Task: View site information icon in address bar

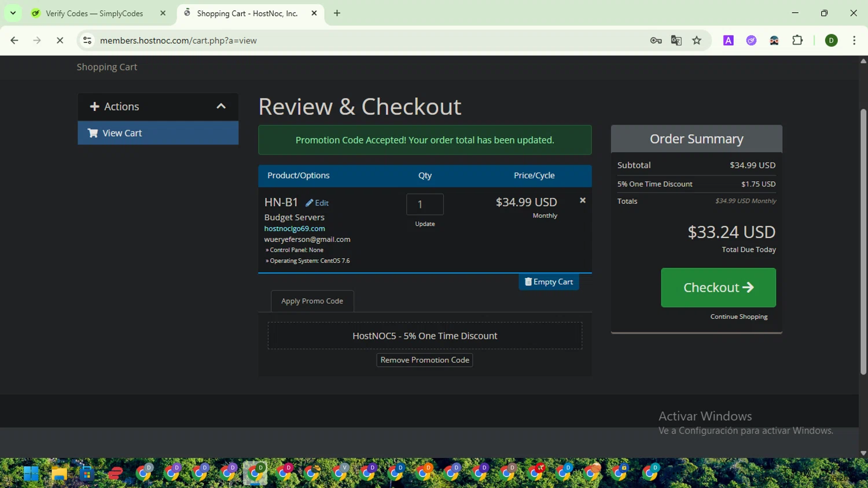Action: pyautogui.click(x=87, y=41)
